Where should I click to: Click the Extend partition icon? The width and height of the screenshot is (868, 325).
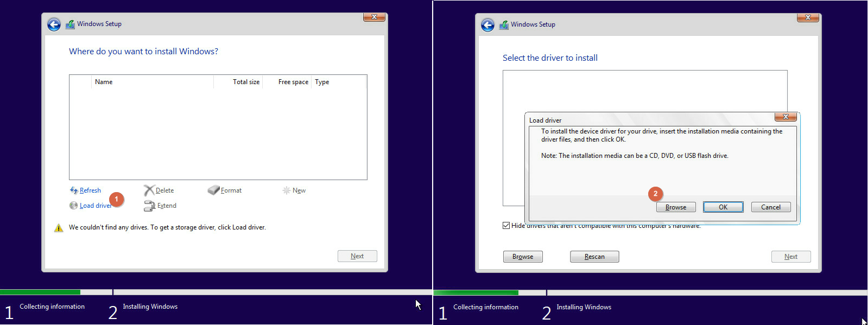(x=149, y=206)
